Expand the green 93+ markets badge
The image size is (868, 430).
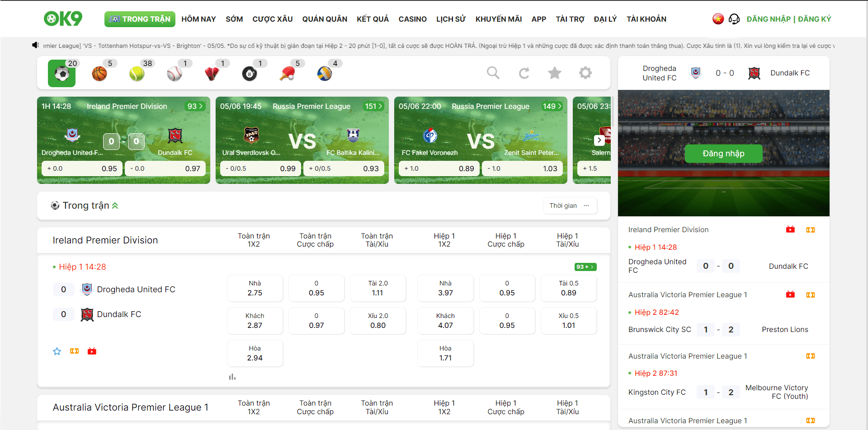(x=585, y=267)
